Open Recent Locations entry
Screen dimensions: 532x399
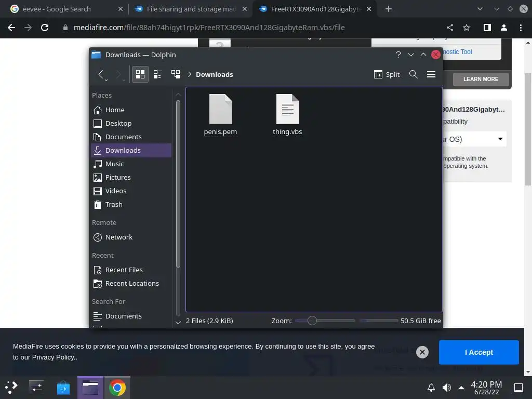tap(131, 284)
